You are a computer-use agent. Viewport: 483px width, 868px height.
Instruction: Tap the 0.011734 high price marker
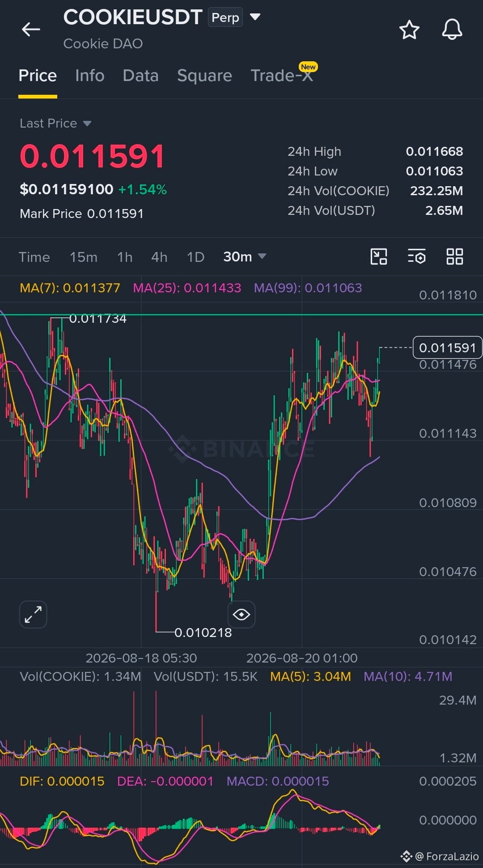pos(97,318)
